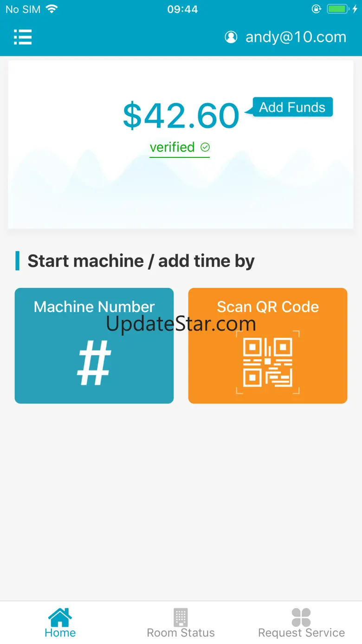
Task: Open account andy@10.com
Action: [296, 37]
